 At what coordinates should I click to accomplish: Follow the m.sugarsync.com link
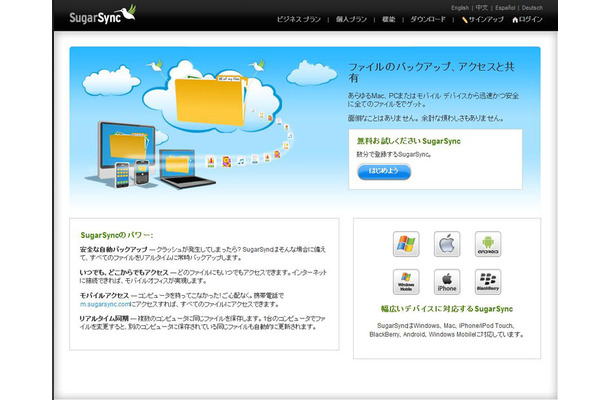105,304
